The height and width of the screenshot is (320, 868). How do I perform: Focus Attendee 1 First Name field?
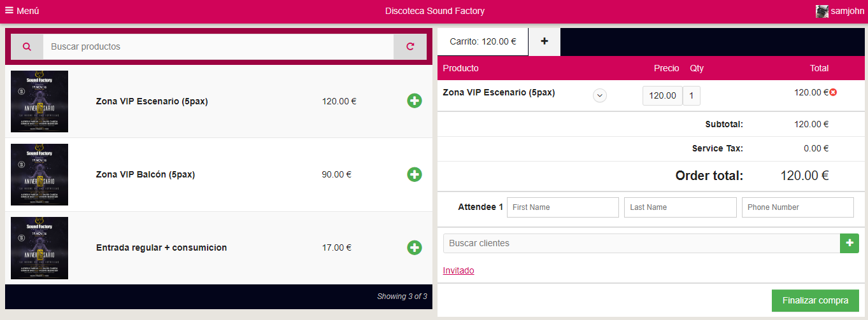(x=563, y=207)
